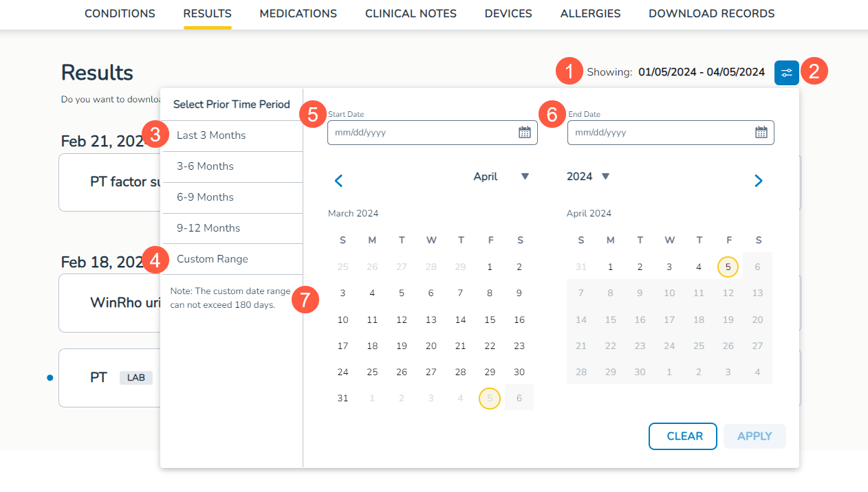868x492 pixels.
Task: Expand the April month dropdown
Action: click(525, 177)
